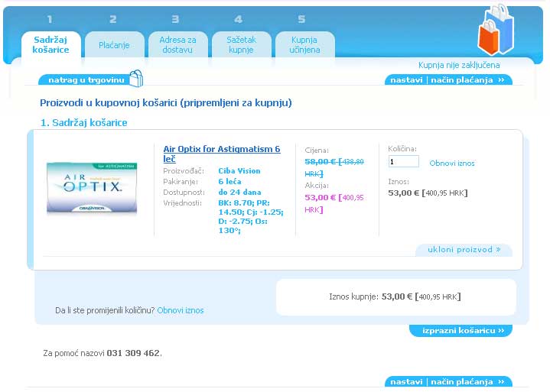Focus the Količina quantity input field
This screenshot has height=392, width=550.
[403, 161]
